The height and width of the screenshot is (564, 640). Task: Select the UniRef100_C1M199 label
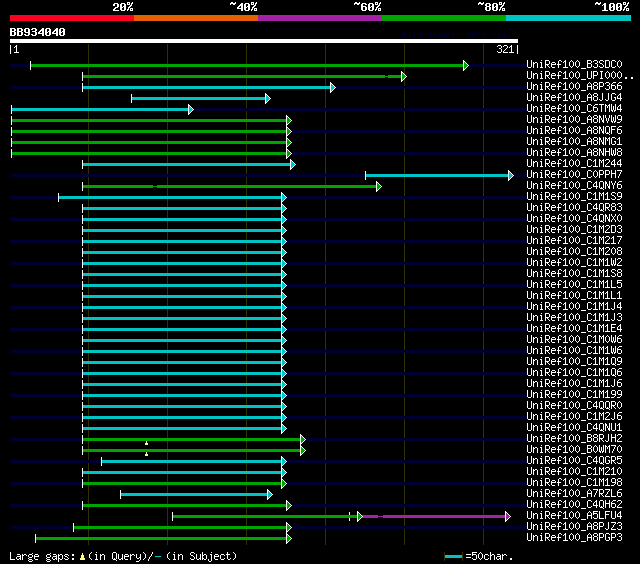pos(574,395)
